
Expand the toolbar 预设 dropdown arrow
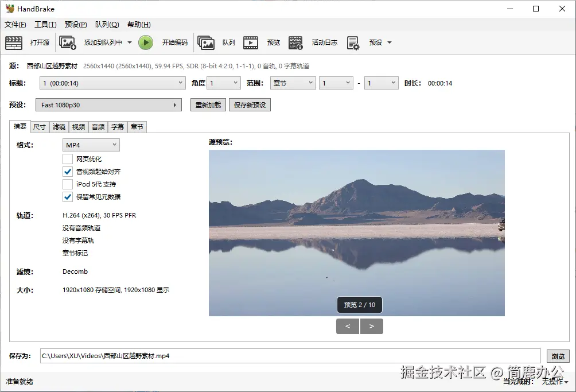pos(390,42)
